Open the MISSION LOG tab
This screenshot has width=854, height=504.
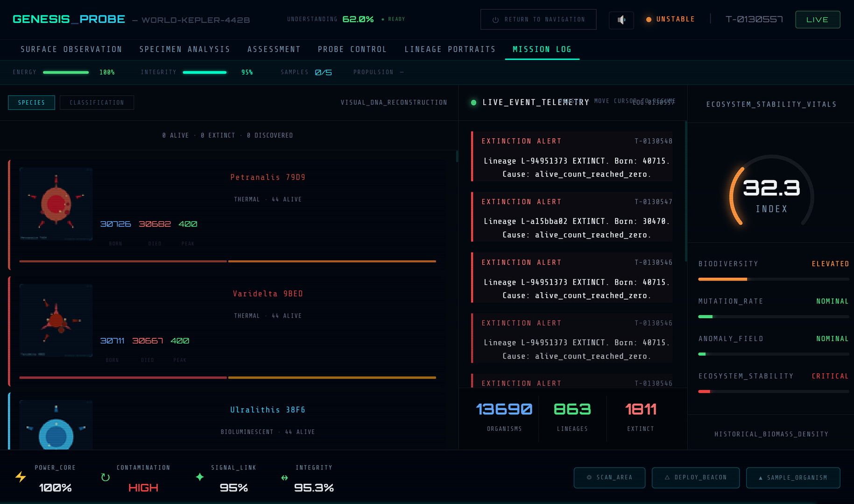[x=542, y=49]
